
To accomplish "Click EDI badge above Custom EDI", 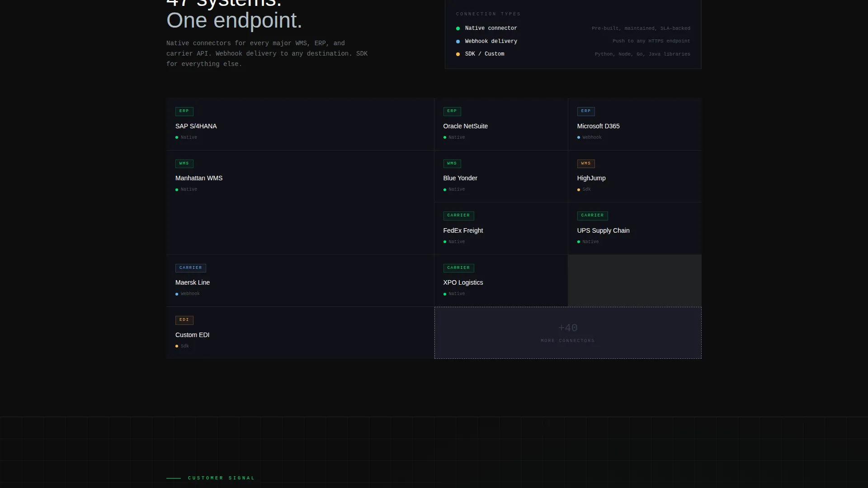I will (184, 320).
